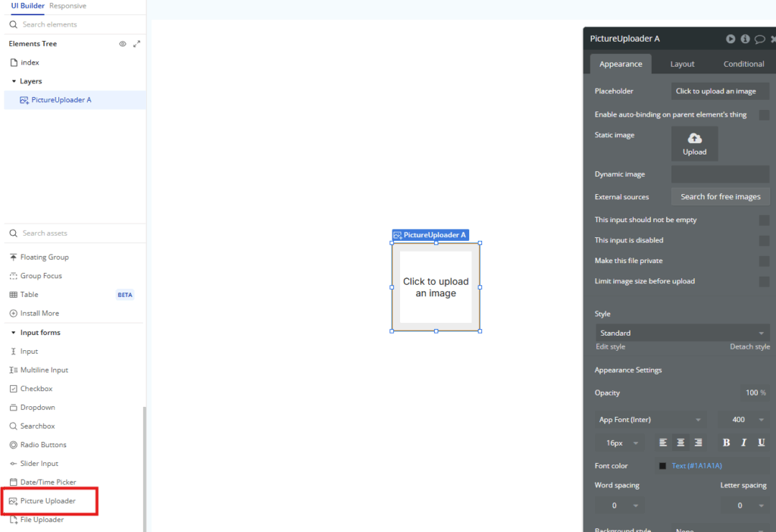Switch to the UI Builder tab
Screen dimensions: 776x532
coord(28,6)
